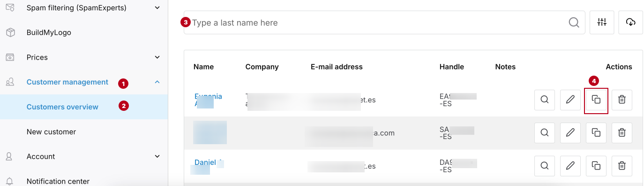Delete the customer Daniel with the trash icon
The image size is (644, 186).
pyautogui.click(x=622, y=166)
